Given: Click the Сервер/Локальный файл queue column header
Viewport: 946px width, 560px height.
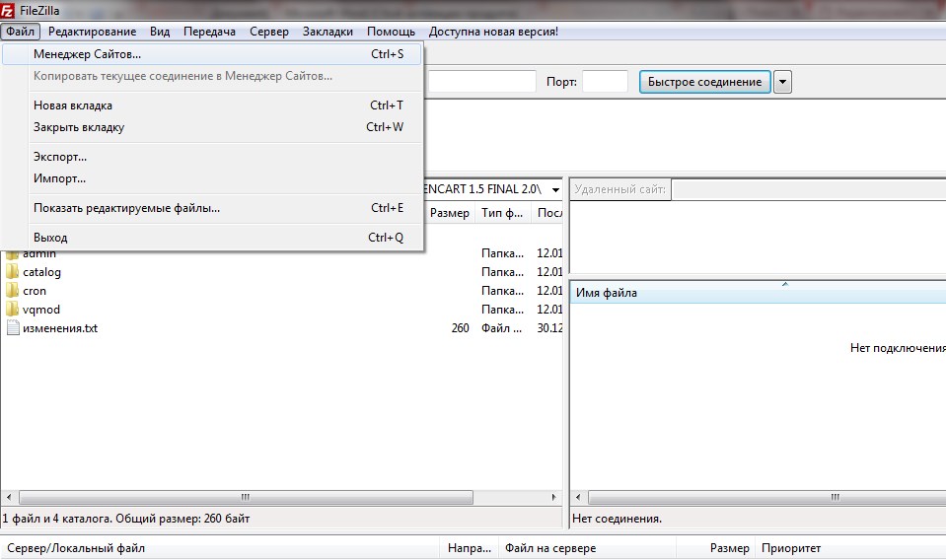Looking at the screenshot, I should click(x=220, y=548).
